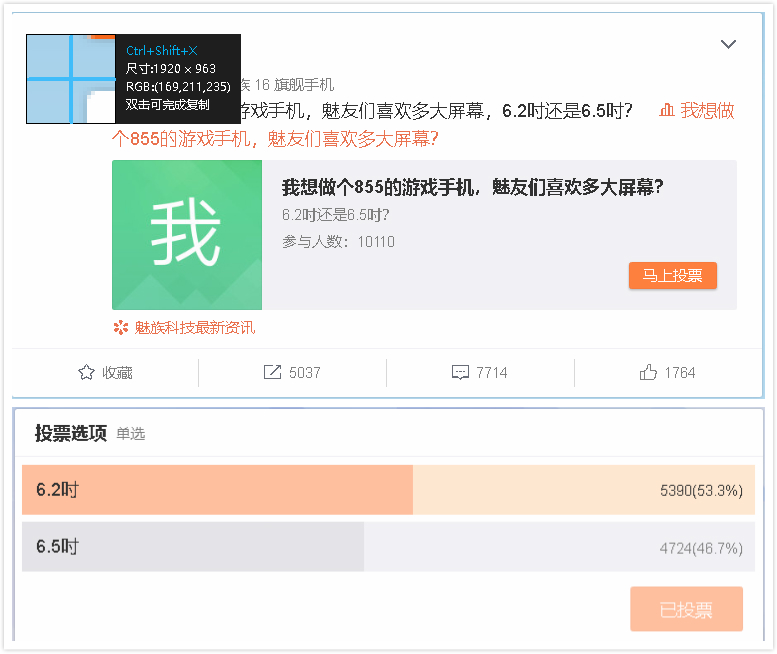Click the comment bubble icon
Image resolution: width=777 pixels, height=654 pixels.
(460, 373)
